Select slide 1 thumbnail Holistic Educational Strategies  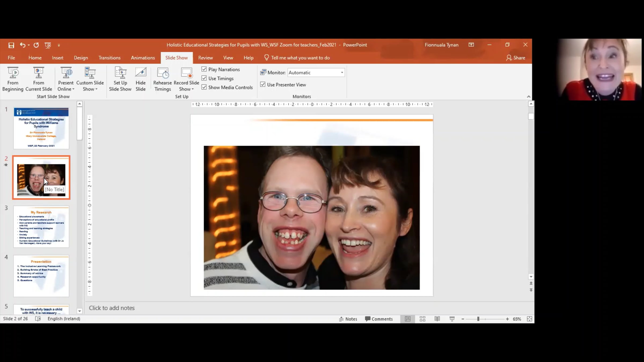pos(41,128)
